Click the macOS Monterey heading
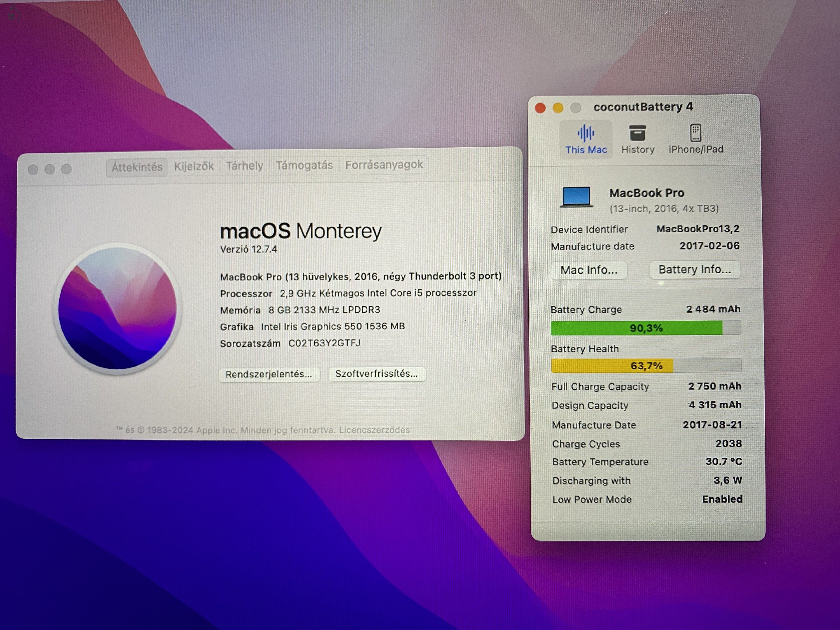Screen dimensions: 840x630 (301, 231)
